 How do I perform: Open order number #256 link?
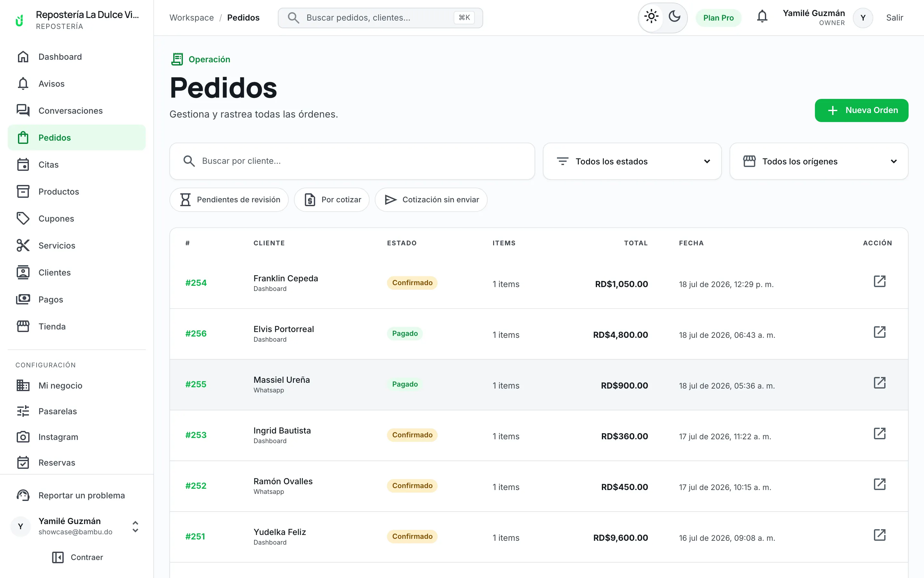coord(196,334)
